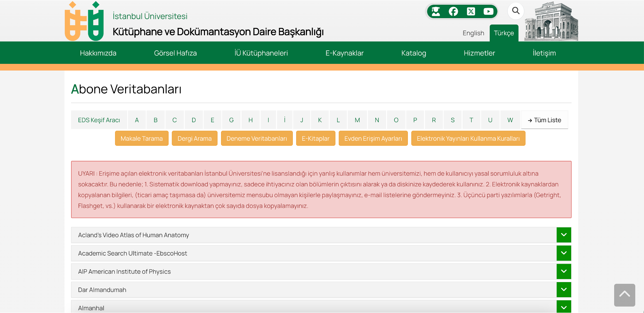Image resolution: width=644 pixels, height=313 pixels.
Task: Filter databases by letter K
Action: pyautogui.click(x=320, y=120)
